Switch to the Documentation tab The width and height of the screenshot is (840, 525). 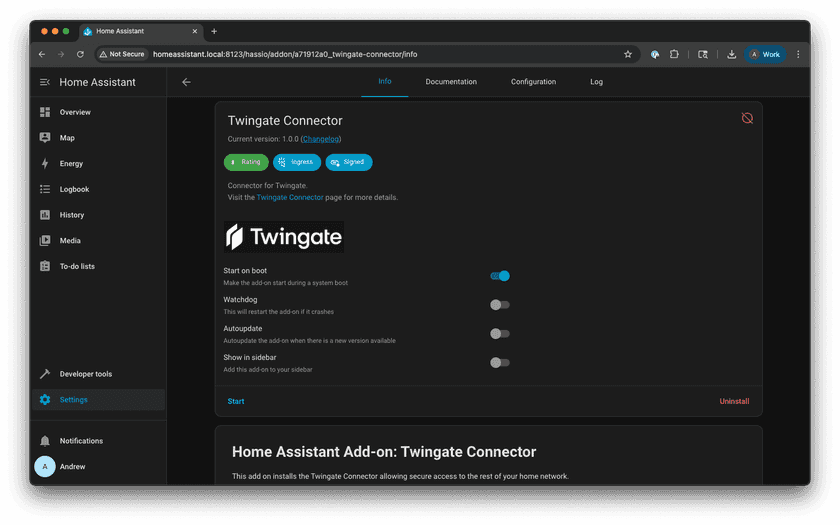point(451,82)
